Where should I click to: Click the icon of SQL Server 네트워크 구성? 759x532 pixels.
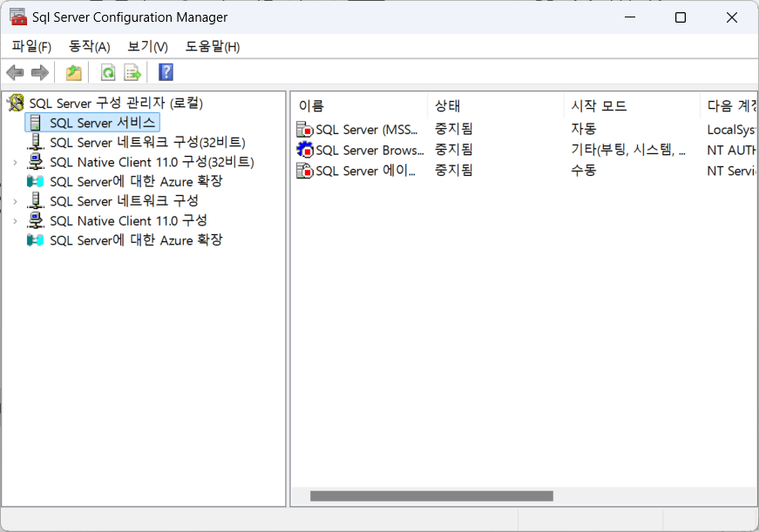[36, 201]
